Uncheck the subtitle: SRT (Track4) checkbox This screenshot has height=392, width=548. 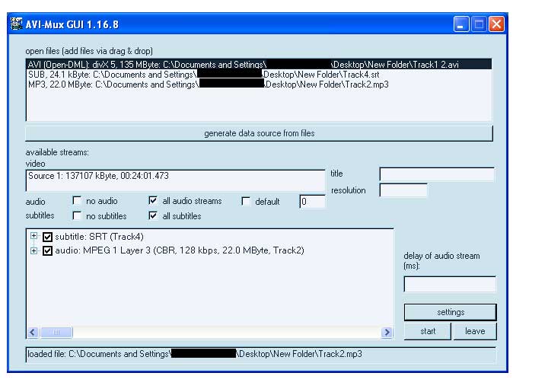[47, 237]
